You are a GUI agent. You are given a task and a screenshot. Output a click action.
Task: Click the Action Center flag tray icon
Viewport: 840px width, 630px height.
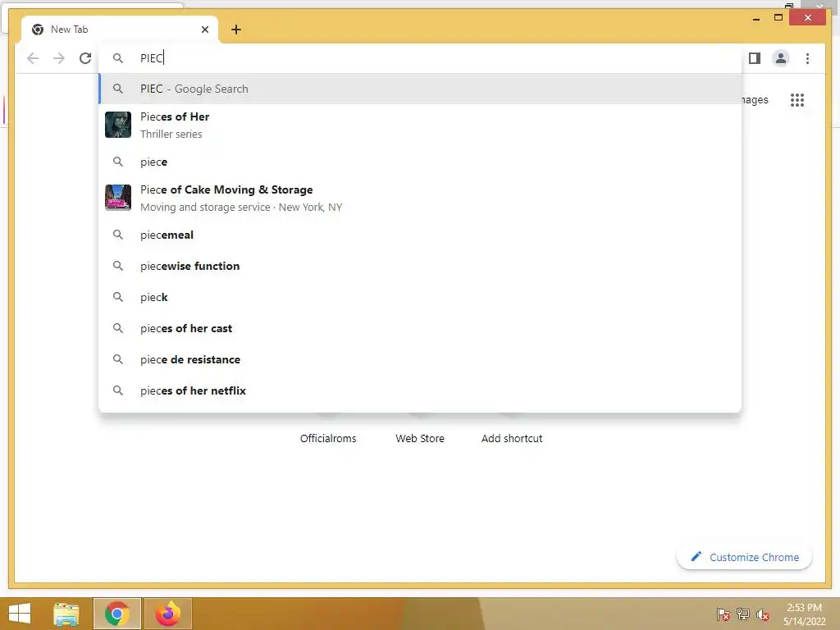click(x=724, y=614)
